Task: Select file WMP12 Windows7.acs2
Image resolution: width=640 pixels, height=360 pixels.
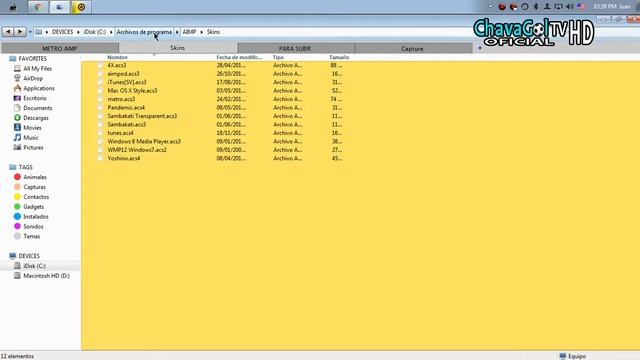Action: pyautogui.click(x=137, y=150)
